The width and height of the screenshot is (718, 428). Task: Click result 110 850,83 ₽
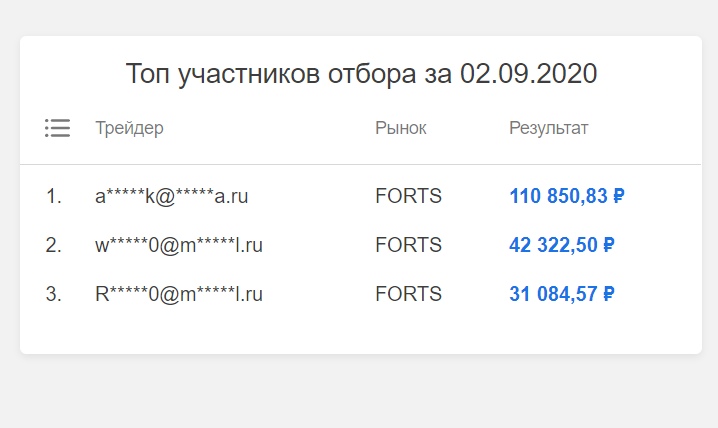click(567, 196)
